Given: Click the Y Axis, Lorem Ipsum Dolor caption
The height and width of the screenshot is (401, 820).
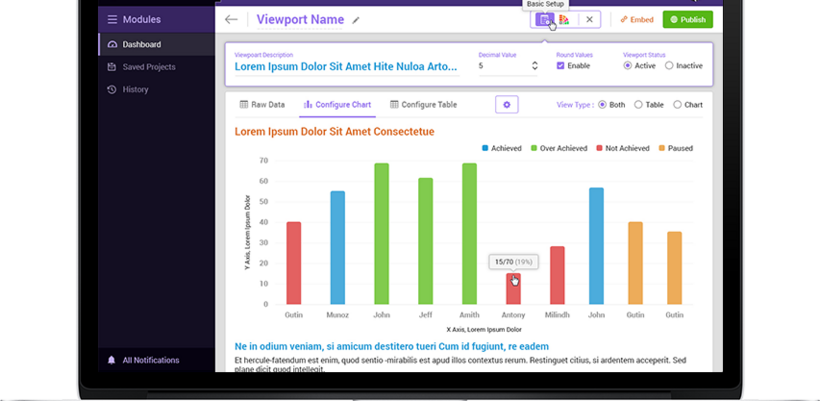Looking at the screenshot, I should coord(247,233).
